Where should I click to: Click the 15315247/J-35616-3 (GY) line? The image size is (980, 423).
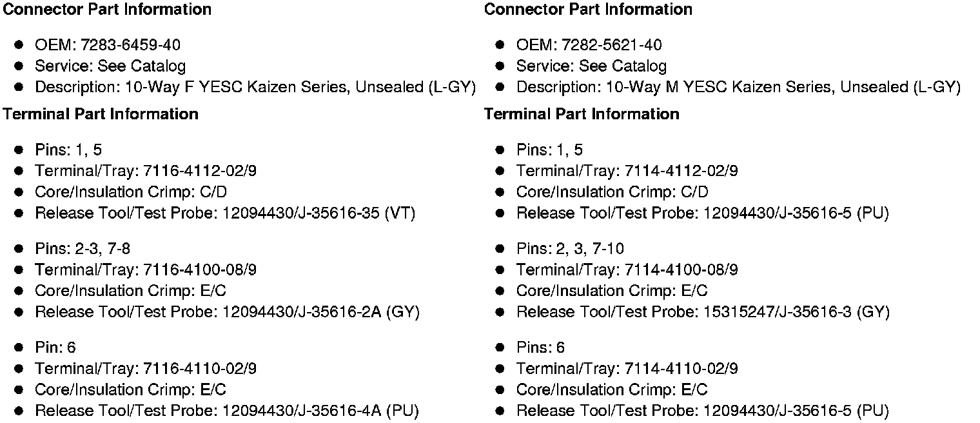tap(703, 312)
